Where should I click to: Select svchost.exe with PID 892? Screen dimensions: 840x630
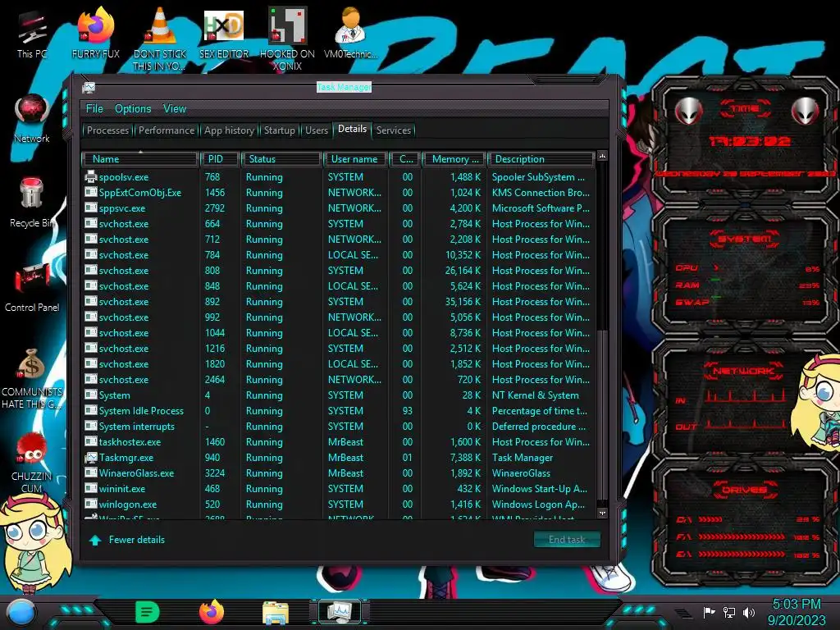click(x=339, y=302)
